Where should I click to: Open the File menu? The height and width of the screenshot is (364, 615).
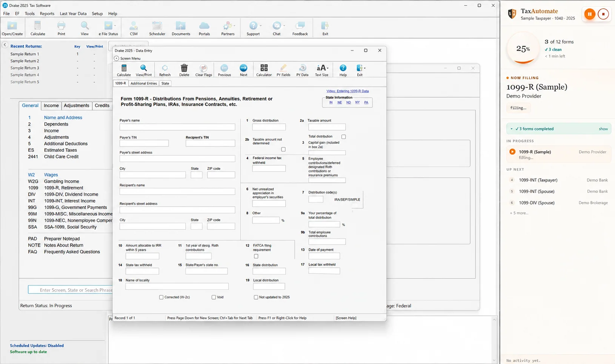pos(6,14)
